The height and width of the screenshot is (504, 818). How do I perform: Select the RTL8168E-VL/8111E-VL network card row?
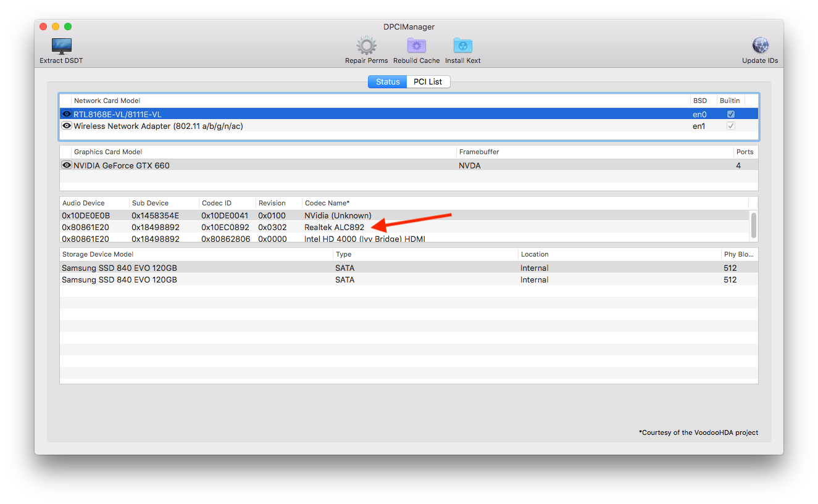click(x=409, y=114)
